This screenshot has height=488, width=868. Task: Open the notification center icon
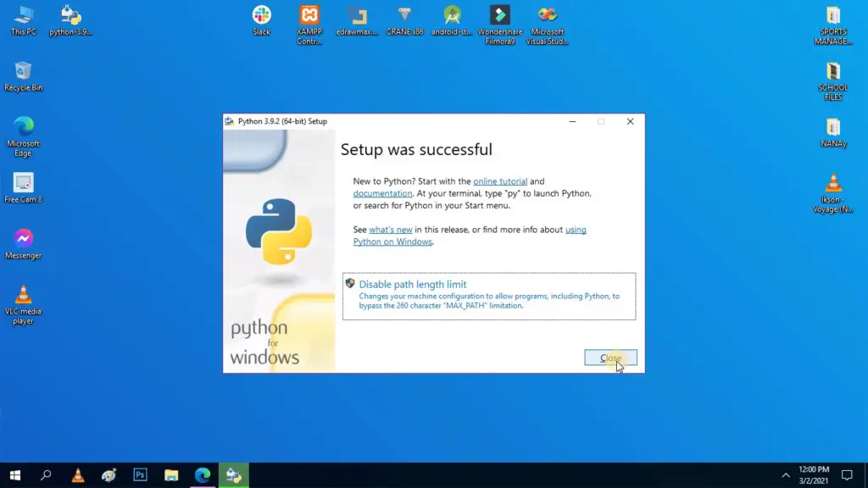pos(847,475)
